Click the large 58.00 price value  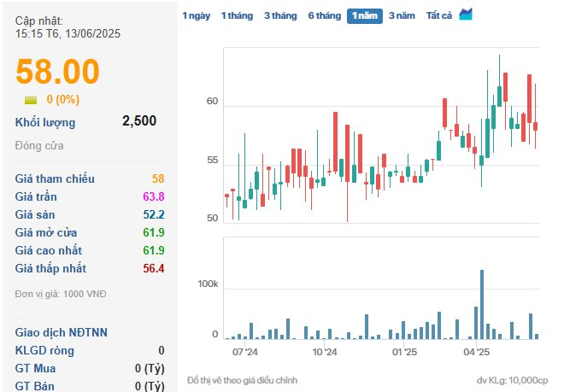tap(58, 72)
